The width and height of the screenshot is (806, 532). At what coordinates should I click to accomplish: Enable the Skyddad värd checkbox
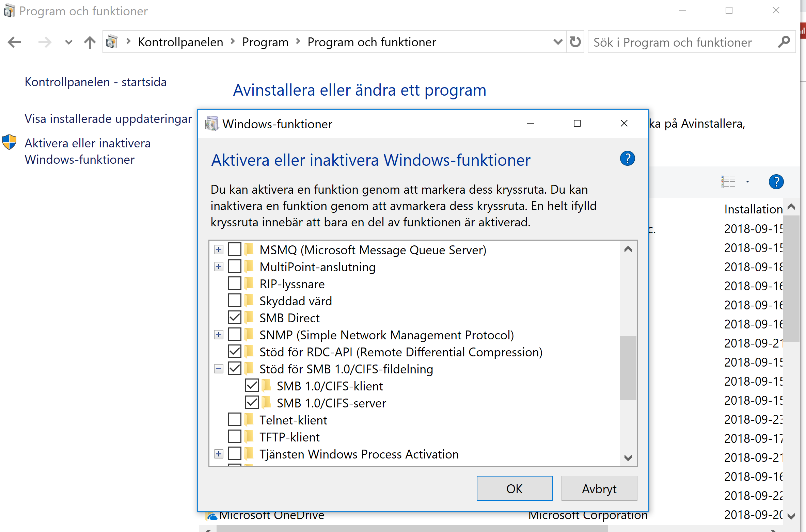point(235,301)
